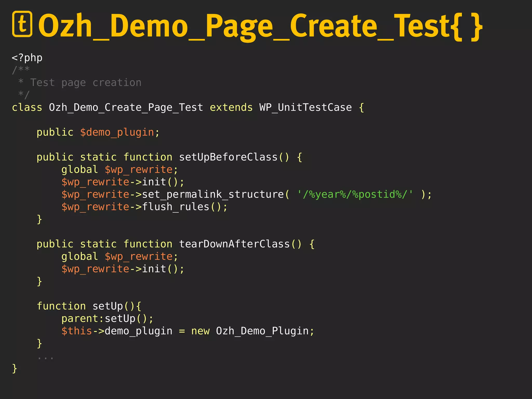Click the 'parent:setUp();' line
532x399 pixels.
point(107,319)
